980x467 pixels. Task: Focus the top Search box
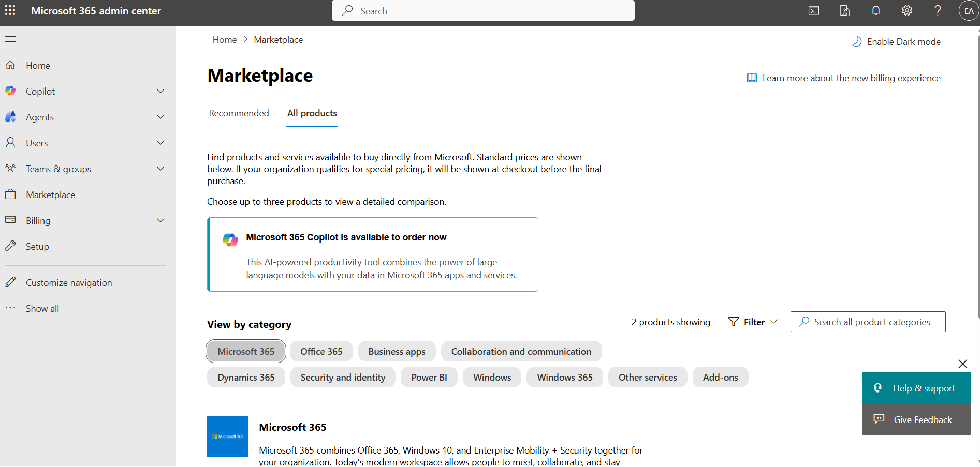point(483,11)
